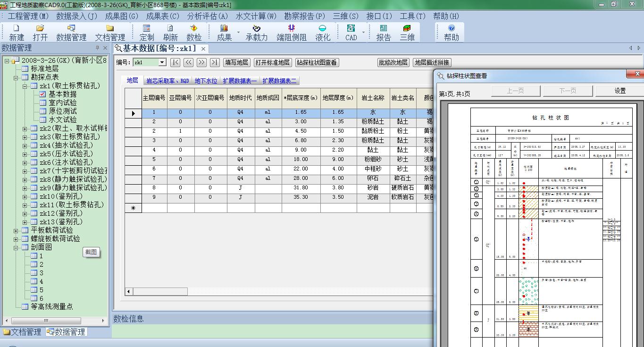Open 数据管理 from the toolbar

(x=71, y=33)
